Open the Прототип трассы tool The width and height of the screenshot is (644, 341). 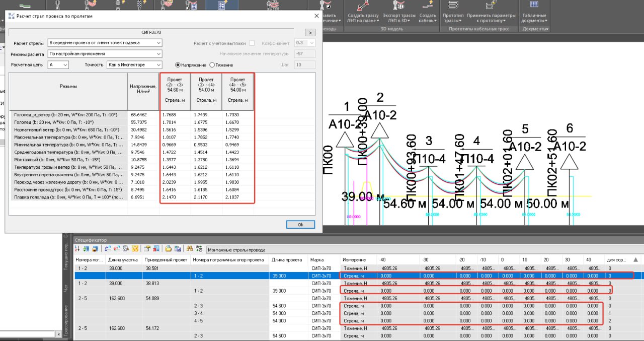point(453,6)
